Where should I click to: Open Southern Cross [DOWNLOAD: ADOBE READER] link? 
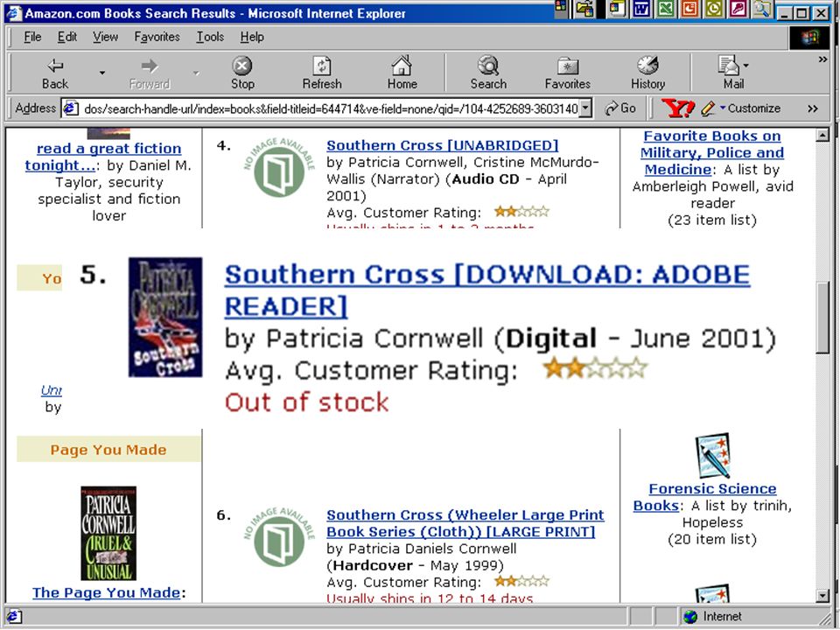(x=487, y=290)
